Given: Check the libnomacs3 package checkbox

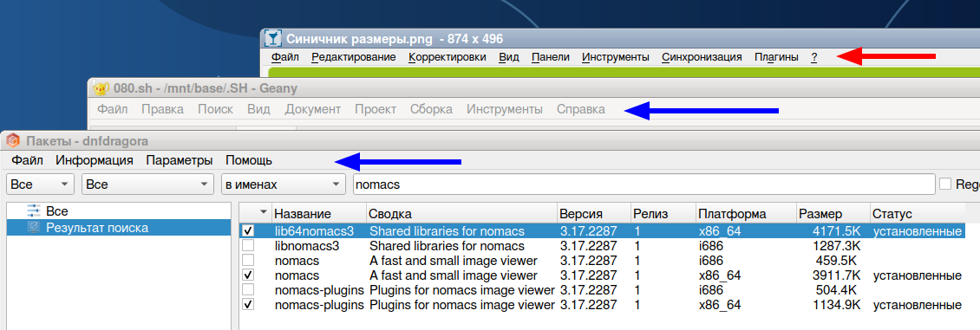Looking at the screenshot, I should click(x=248, y=246).
